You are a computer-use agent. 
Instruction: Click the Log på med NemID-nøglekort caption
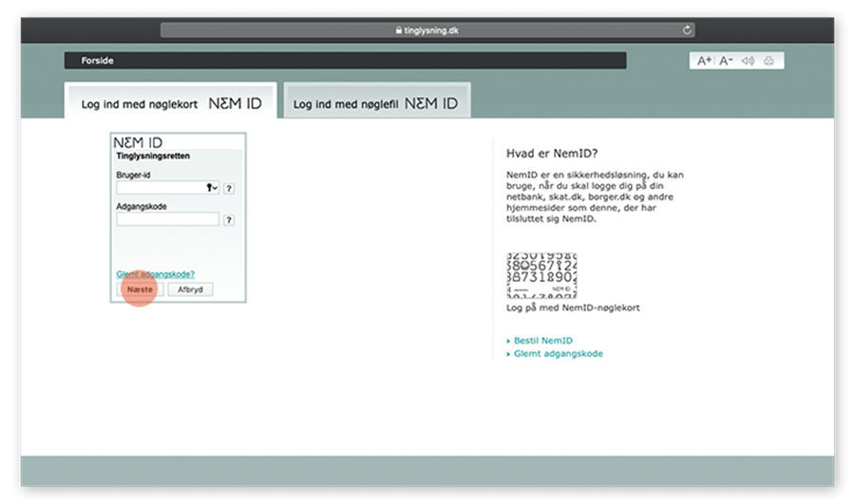pos(573,308)
